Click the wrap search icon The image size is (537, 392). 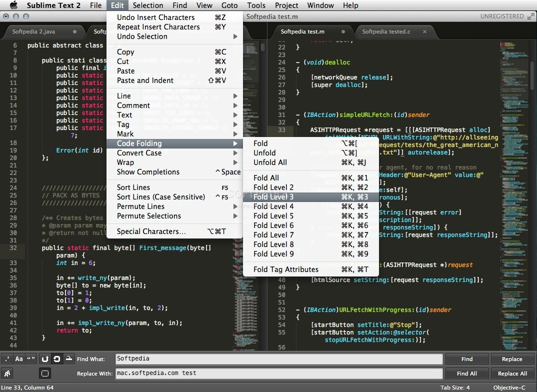[57, 358]
